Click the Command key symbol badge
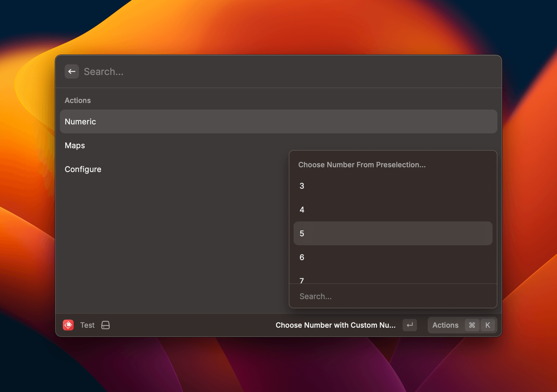Screen dimensions: 557x392 pos(472,325)
